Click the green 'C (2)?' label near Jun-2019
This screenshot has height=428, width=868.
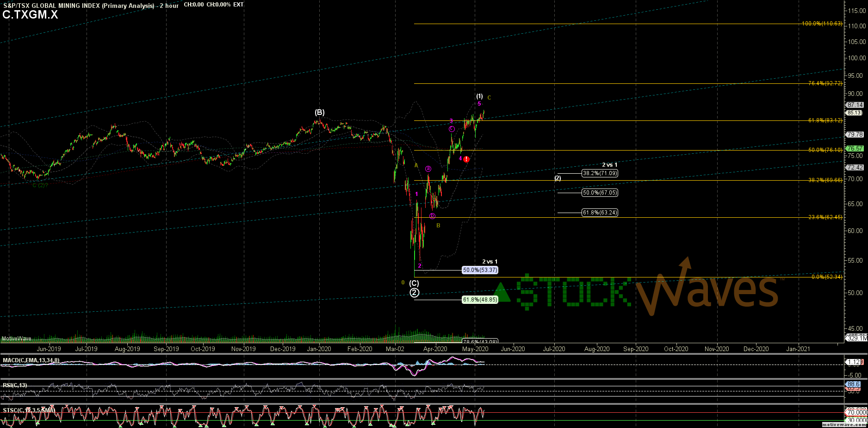point(40,185)
